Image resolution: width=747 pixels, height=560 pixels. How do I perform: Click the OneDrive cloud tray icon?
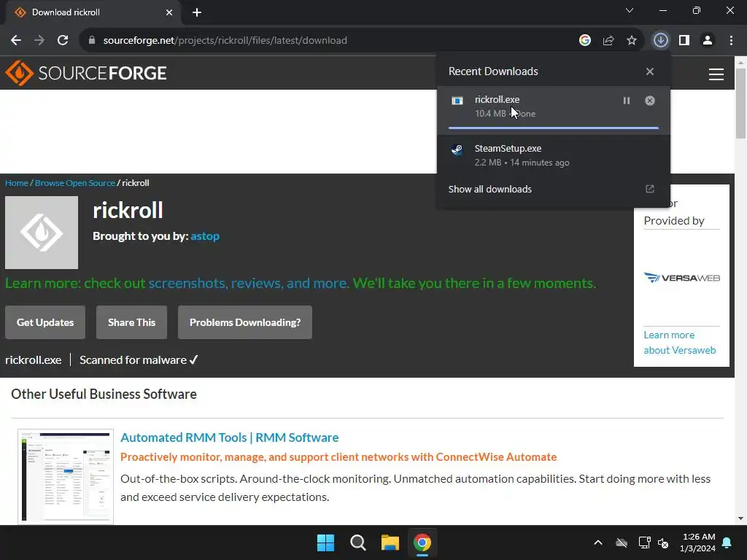coord(622,542)
